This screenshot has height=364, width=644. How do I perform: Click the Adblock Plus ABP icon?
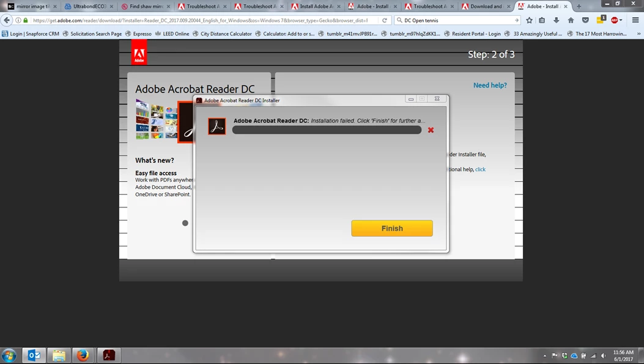click(x=615, y=20)
